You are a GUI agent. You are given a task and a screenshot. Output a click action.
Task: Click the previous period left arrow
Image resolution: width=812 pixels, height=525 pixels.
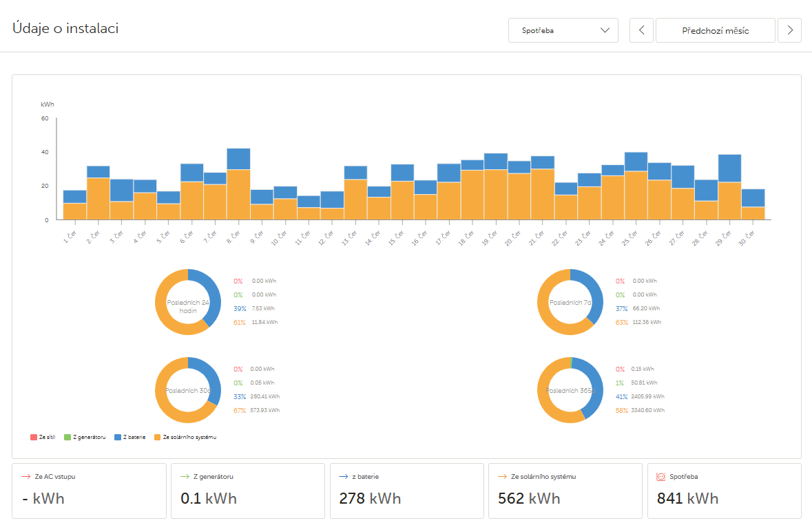pos(641,30)
